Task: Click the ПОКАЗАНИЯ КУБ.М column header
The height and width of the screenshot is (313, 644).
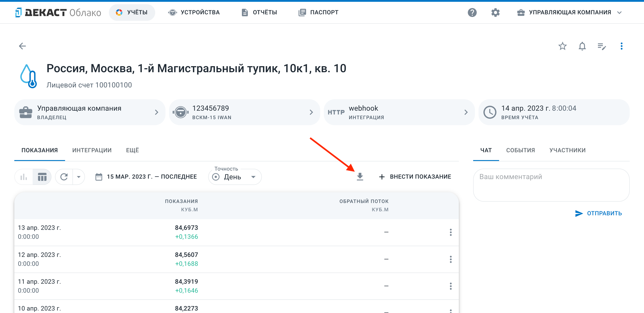Action: [x=181, y=205]
